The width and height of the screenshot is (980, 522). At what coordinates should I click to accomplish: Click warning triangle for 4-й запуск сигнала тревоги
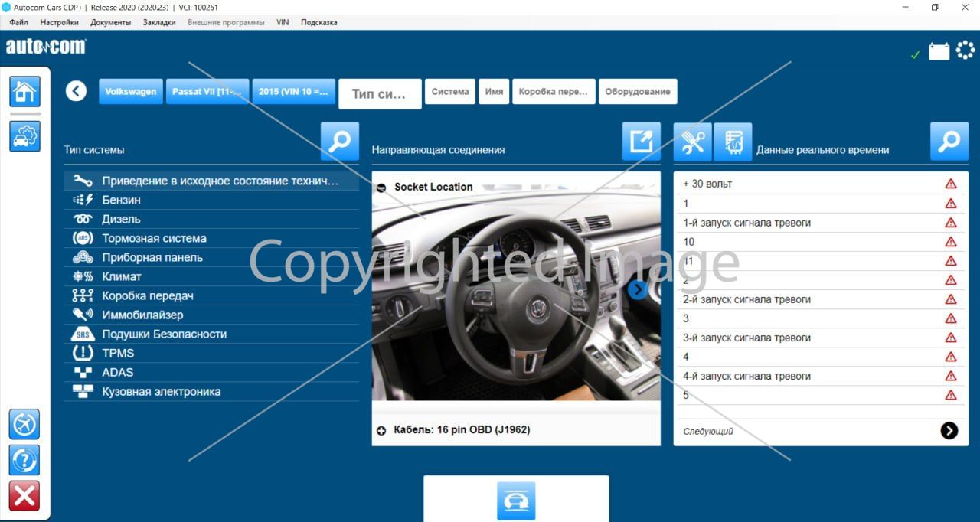(x=951, y=376)
